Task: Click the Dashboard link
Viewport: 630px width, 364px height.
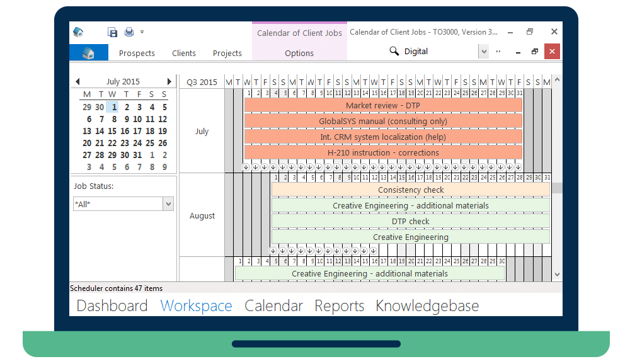Action: coord(112,306)
